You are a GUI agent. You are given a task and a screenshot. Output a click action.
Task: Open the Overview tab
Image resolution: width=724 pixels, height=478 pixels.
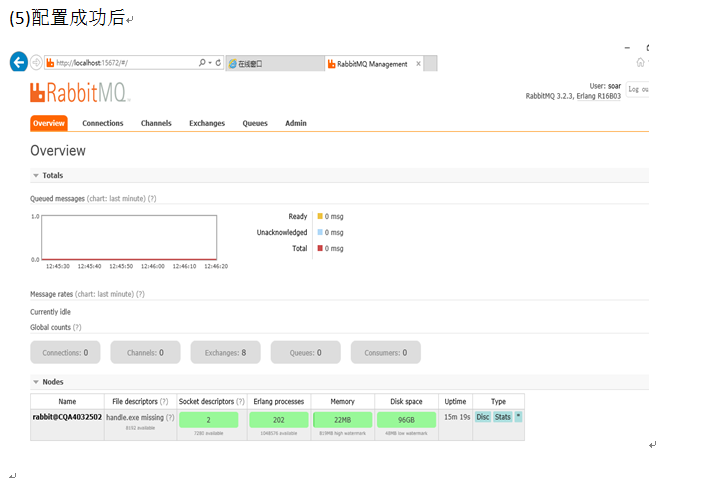[x=49, y=123]
